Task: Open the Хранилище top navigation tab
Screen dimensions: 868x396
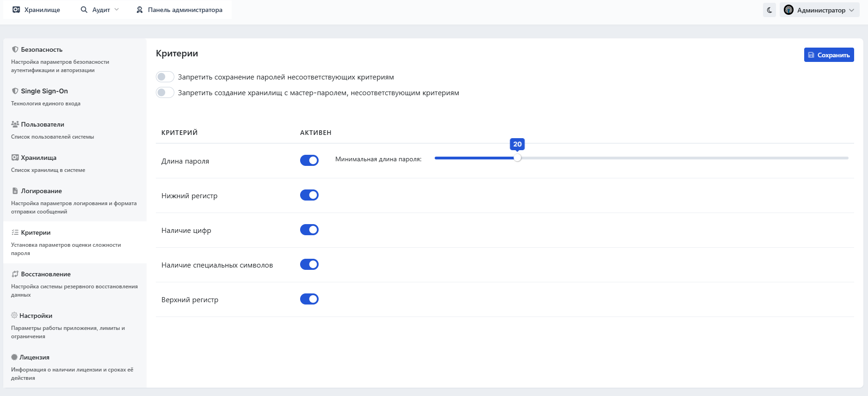Action: point(37,10)
